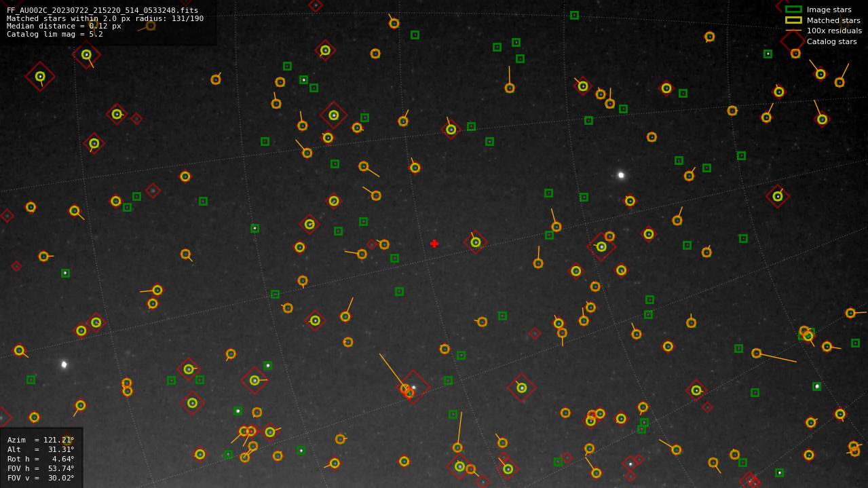The image size is (868, 488).
Task: Click the '100x residuals' legend label
Action: [x=834, y=31]
